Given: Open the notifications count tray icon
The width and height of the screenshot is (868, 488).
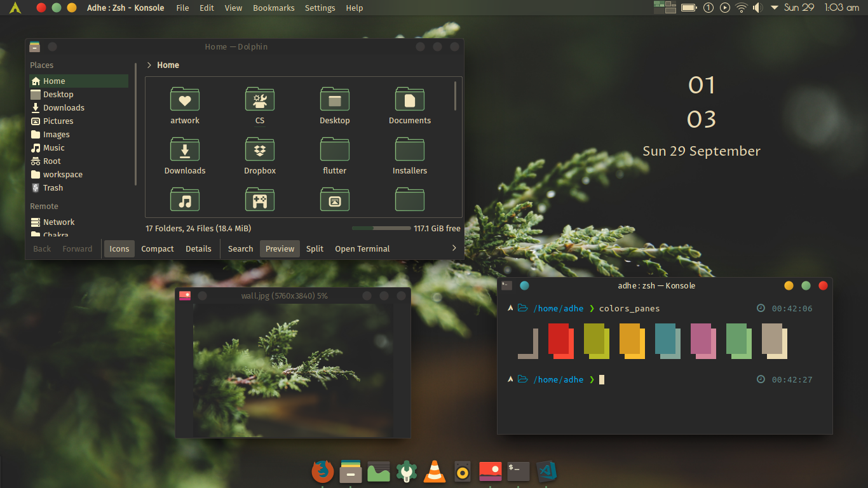Looking at the screenshot, I should click(x=709, y=8).
